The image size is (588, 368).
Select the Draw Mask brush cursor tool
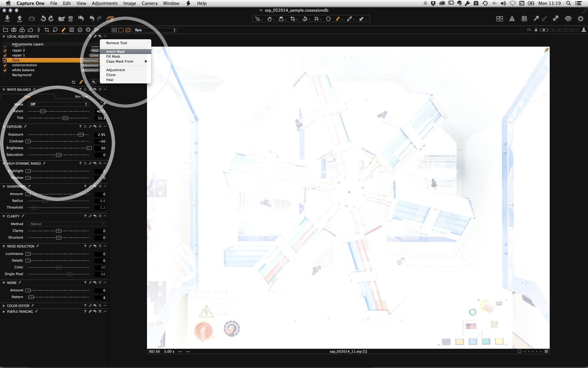click(338, 19)
